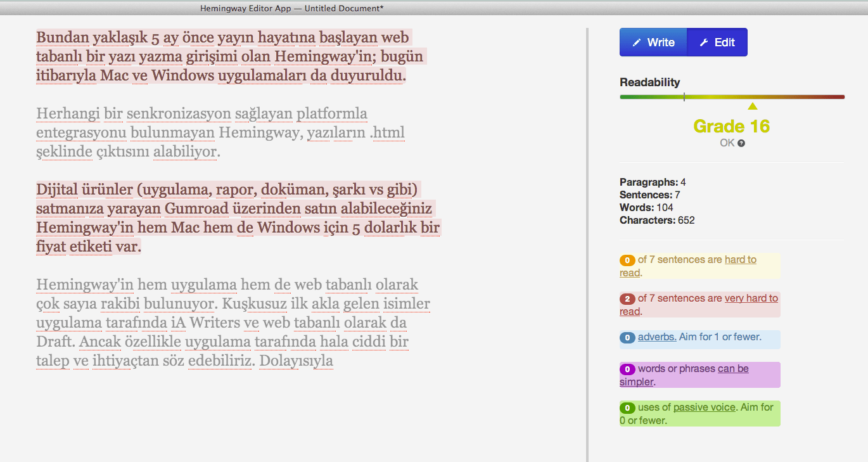Select the pencil icon on the Write button

[x=635, y=41]
